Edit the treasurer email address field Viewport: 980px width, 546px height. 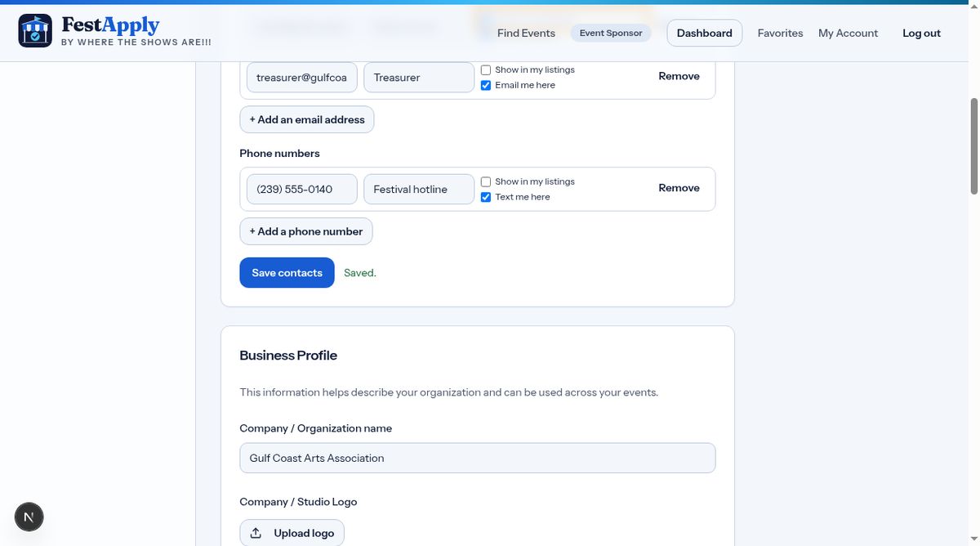[302, 78]
